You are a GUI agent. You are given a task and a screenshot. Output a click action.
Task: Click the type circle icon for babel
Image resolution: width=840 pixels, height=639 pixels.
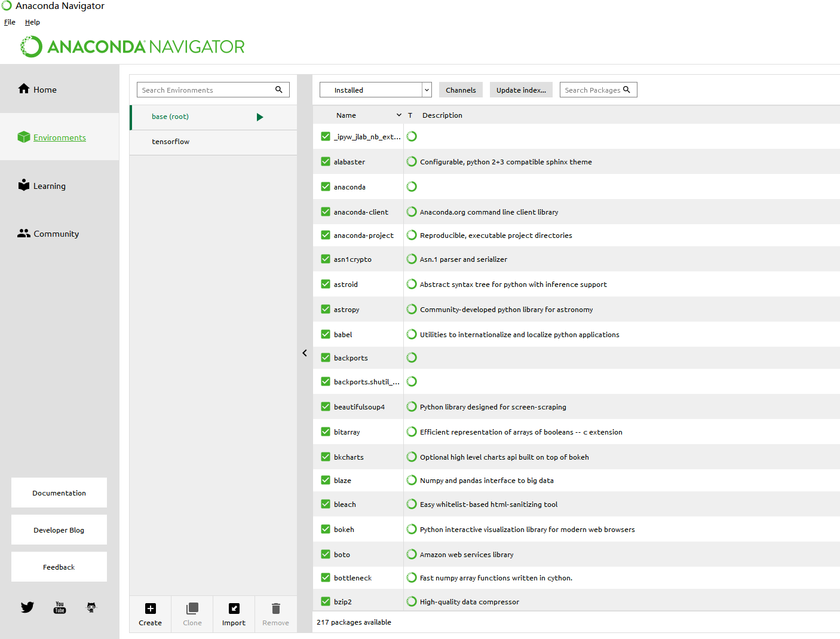(x=412, y=334)
